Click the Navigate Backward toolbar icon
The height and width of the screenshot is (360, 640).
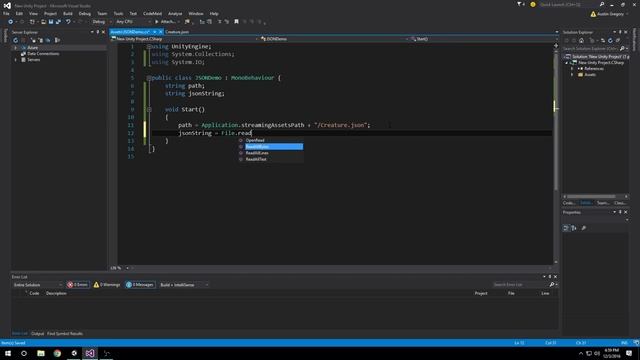(x=11, y=22)
